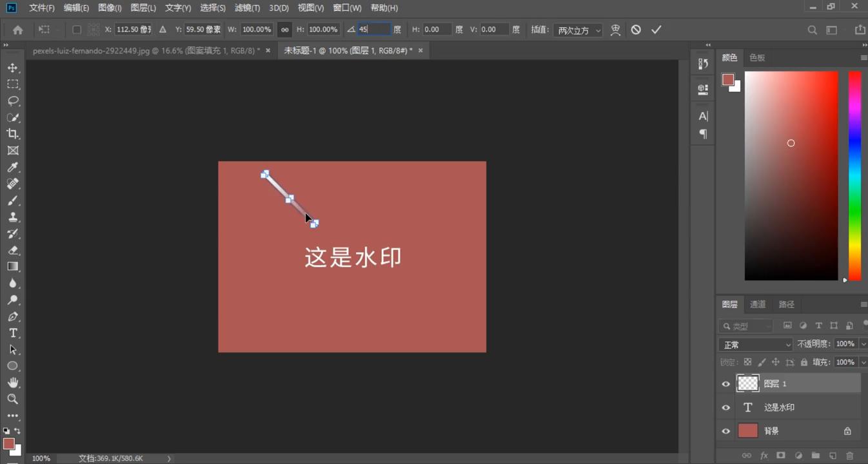Open the layer filter 类型 dropdown
Viewport: 868px width, 464px height.
(x=746, y=326)
